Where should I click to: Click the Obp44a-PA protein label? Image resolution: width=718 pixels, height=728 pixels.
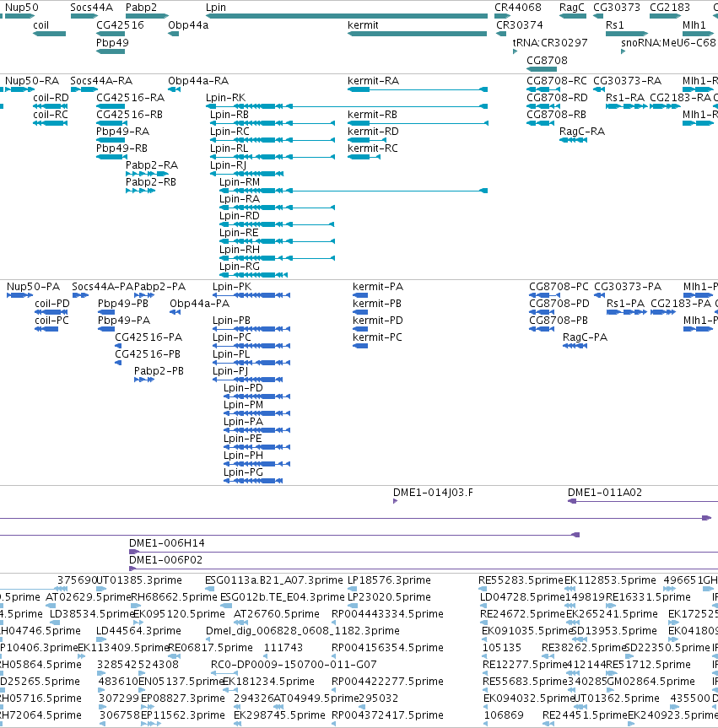pyautogui.click(x=200, y=304)
